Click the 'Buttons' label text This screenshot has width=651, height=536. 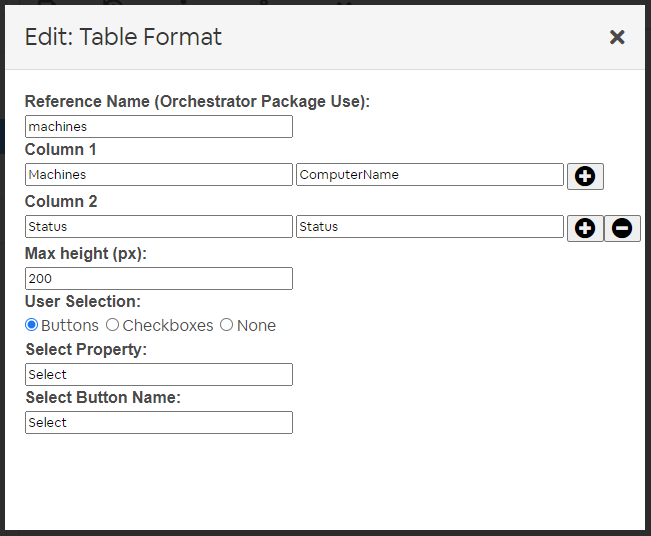coord(70,326)
